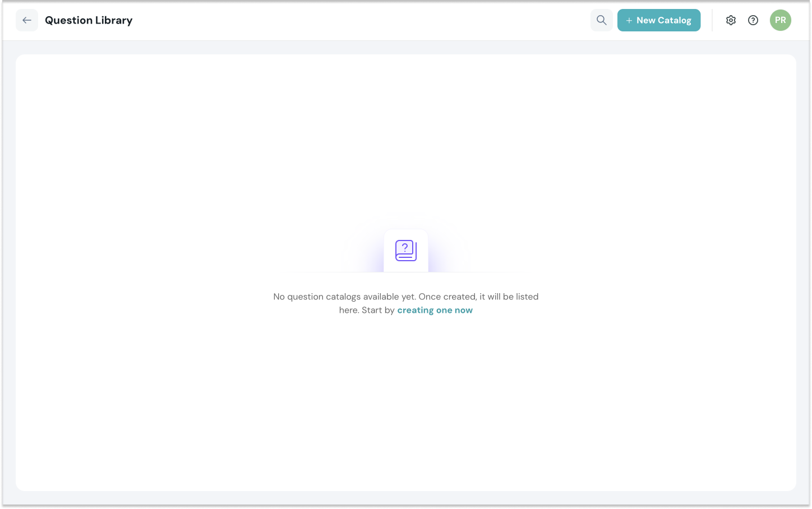Click the plus icon in New Catalog
The image size is (812, 509).
click(x=629, y=21)
